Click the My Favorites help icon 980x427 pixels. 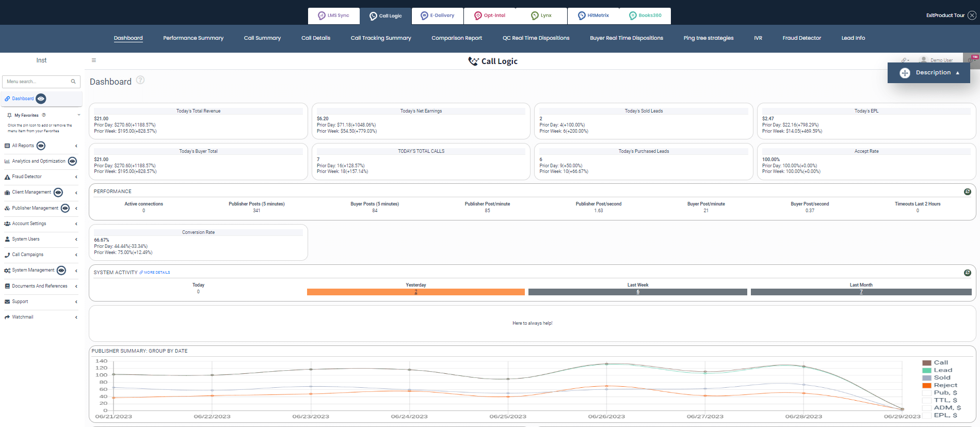pos(44,115)
